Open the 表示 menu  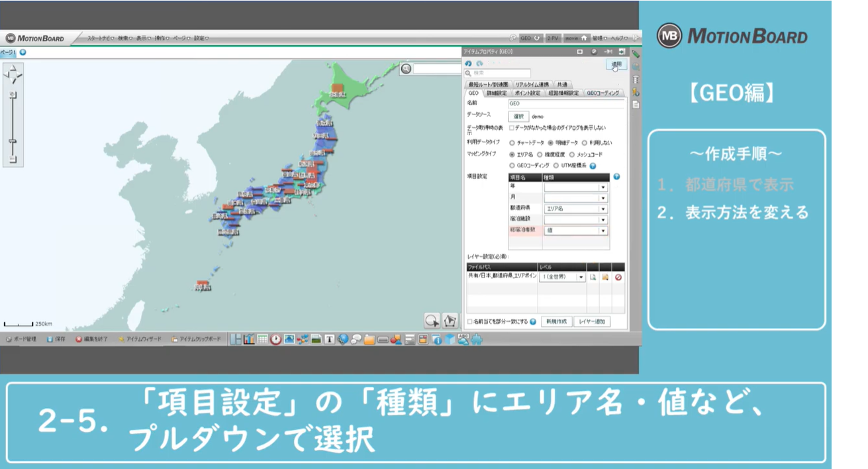pyautogui.click(x=143, y=38)
